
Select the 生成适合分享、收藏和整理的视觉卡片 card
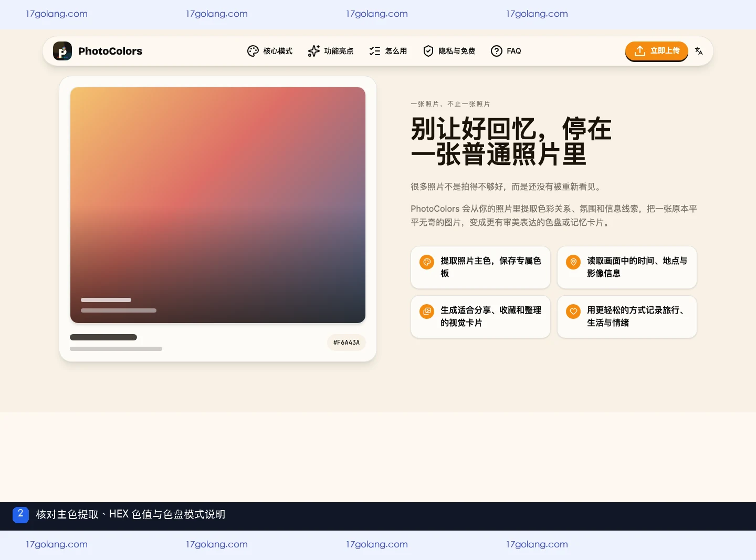click(x=480, y=317)
